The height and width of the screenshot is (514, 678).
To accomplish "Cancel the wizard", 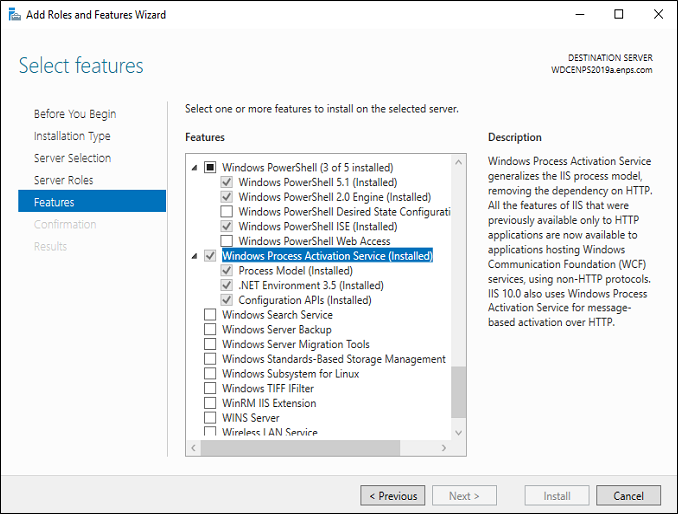I will click(628, 495).
